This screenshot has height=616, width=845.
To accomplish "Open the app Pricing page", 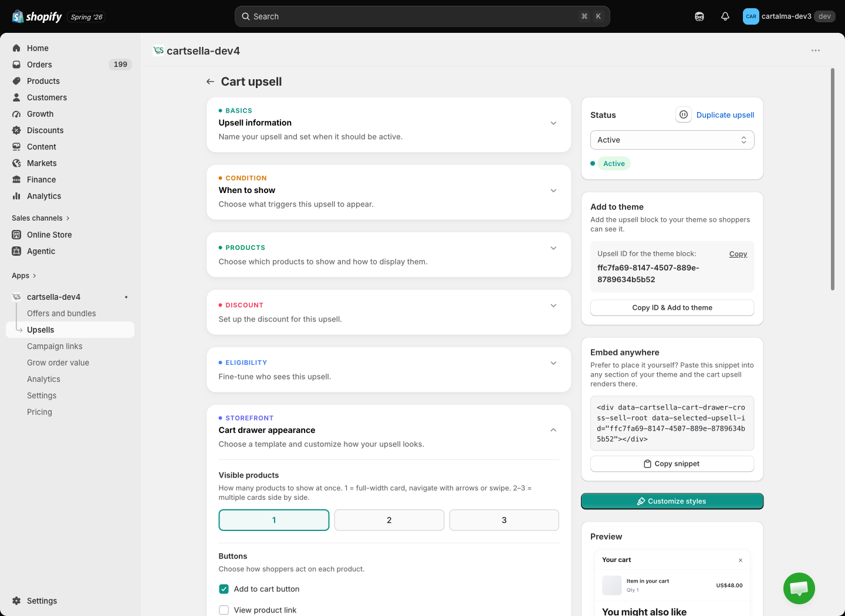I will (39, 412).
